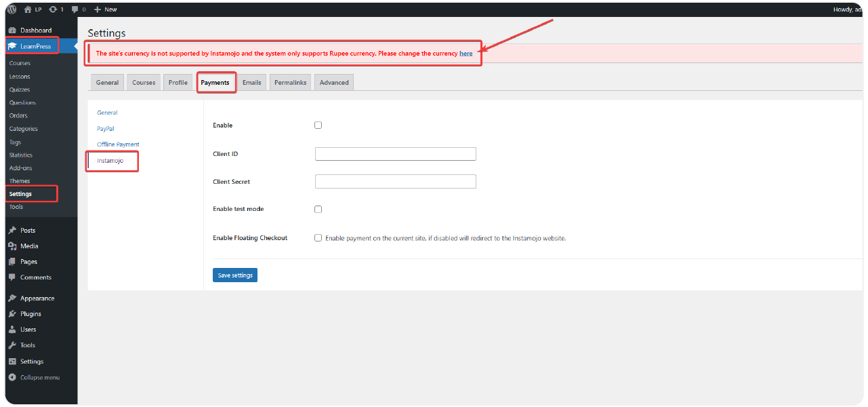Toggle Enable Floating Checkout checkbox

pyautogui.click(x=318, y=238)
